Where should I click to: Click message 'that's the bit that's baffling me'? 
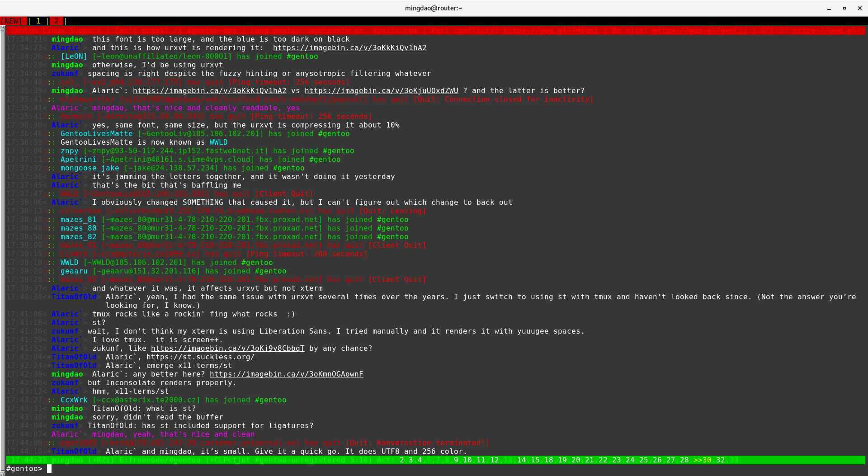pos(167,185)
